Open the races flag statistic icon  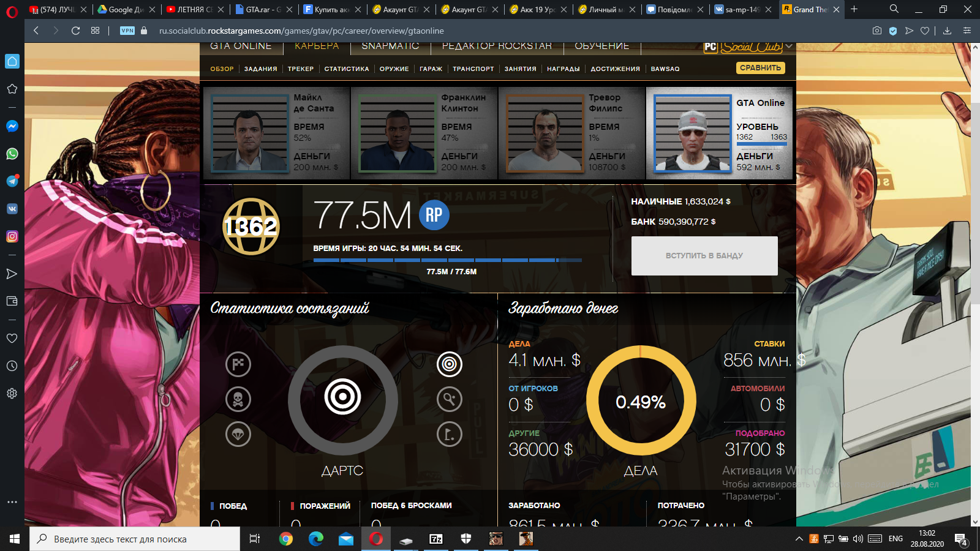tap(238, 364)
